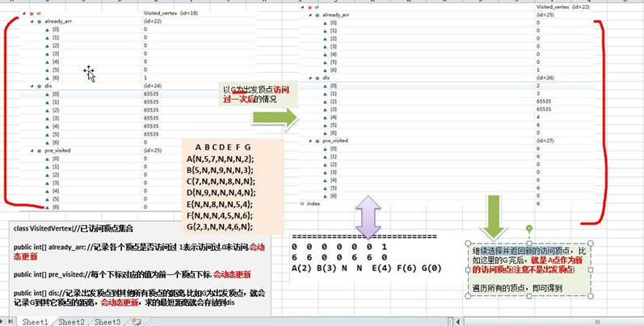
Task: Collapse the pre_visited node with id=25
Action: click(32, 150)
